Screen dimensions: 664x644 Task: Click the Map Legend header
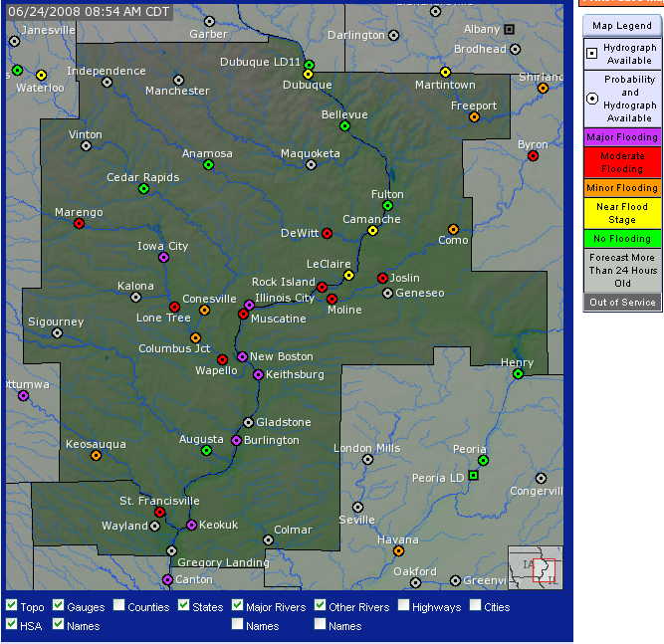click(x=622, y=26)
